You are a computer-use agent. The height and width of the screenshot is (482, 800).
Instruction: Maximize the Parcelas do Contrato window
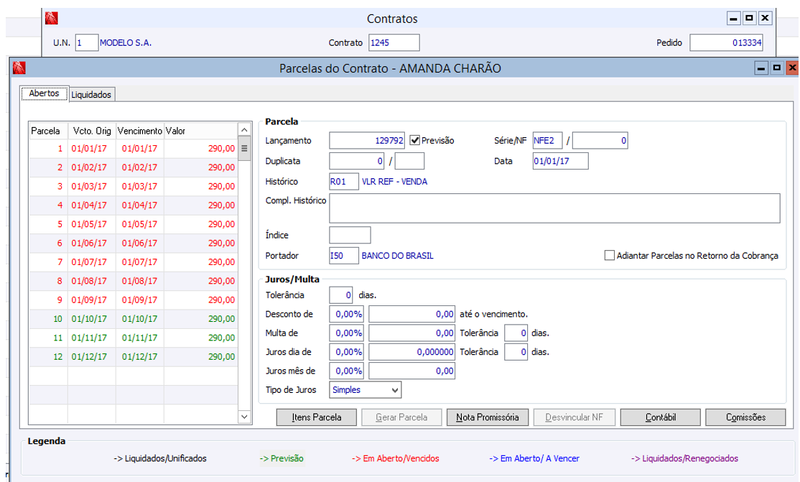[777, 68]
